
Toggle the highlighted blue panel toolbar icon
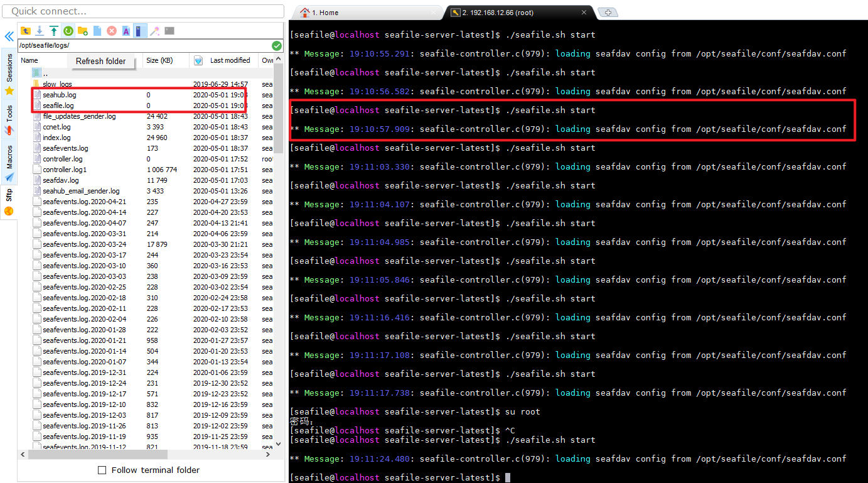[x=140, y=31]
